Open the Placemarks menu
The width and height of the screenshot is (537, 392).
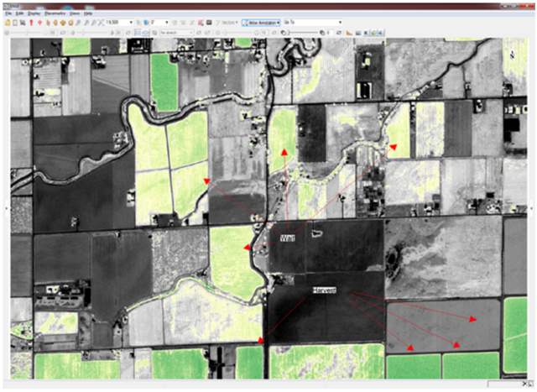point(55,14)
